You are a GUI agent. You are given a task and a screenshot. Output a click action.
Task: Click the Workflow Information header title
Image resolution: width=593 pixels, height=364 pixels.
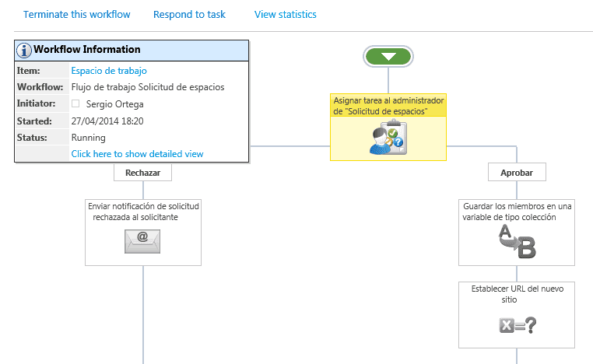[x=87, y=50]
